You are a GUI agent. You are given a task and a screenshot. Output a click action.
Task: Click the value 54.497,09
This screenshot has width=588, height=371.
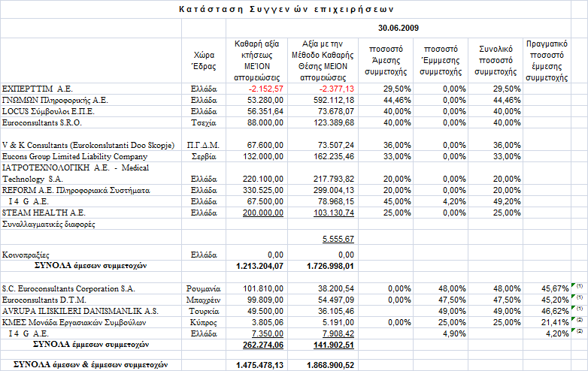point(335,300)
